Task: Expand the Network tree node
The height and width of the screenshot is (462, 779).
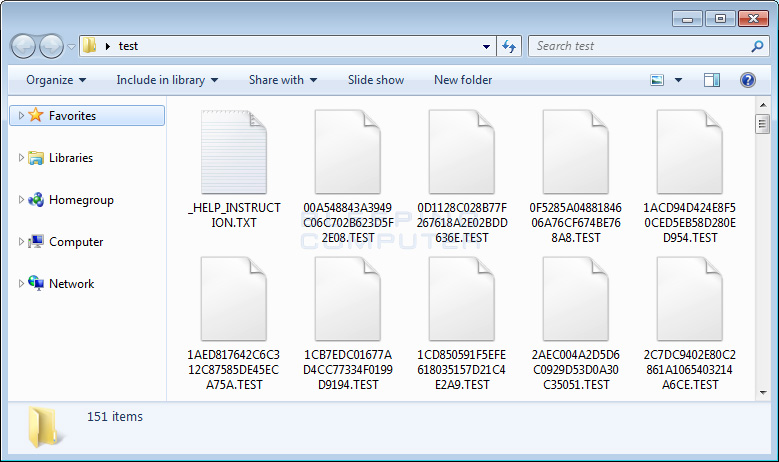Action: tap(21, 284)
